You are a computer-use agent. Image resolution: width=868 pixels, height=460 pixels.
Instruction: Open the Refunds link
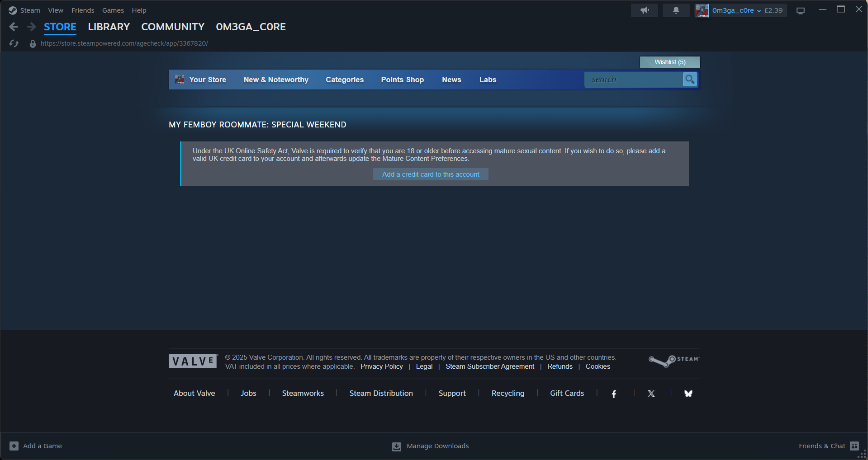[560, 366]
